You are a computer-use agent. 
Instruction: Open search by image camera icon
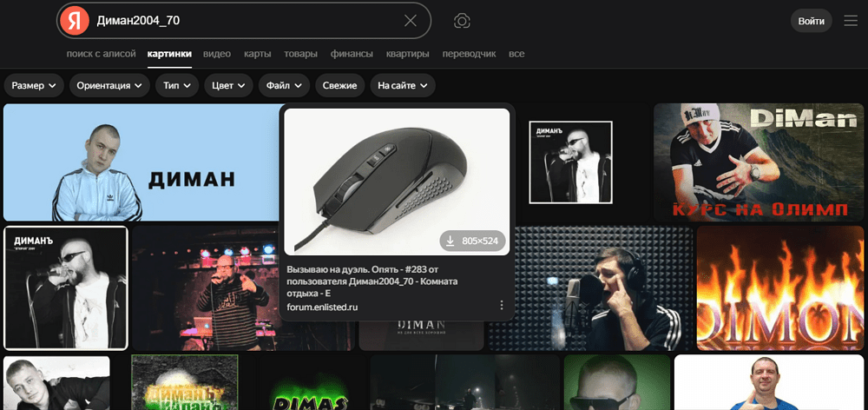[462, 21]
